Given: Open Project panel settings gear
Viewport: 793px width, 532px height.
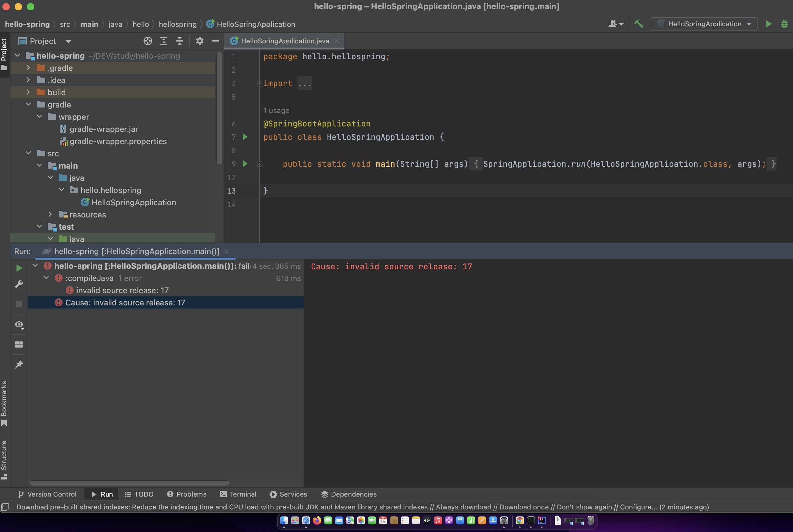Looking at the screenshot, I should point(199,41).
